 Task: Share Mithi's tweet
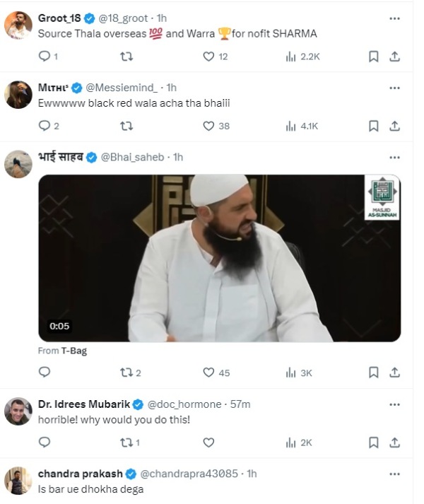click(x=395, y=126)
